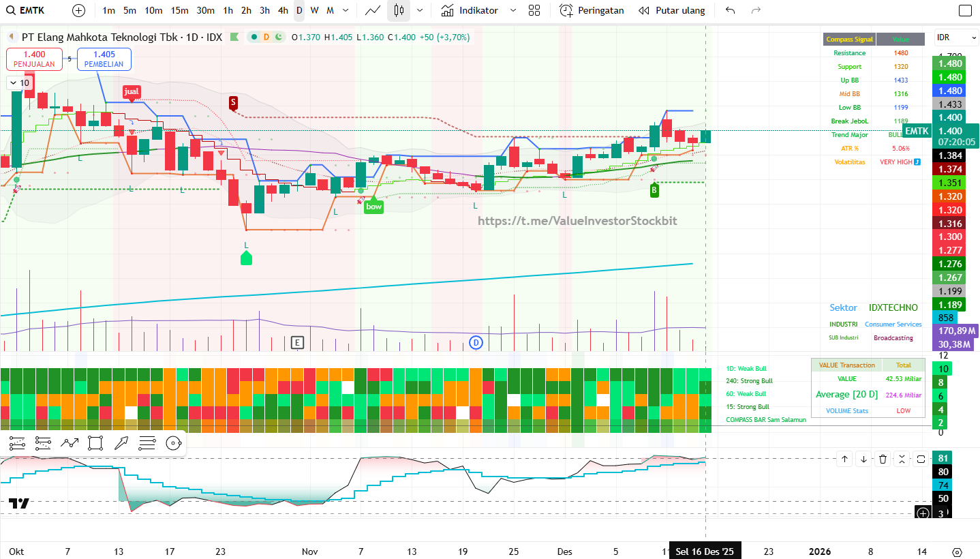Click the D dividend marker on chart

(476, 342)
